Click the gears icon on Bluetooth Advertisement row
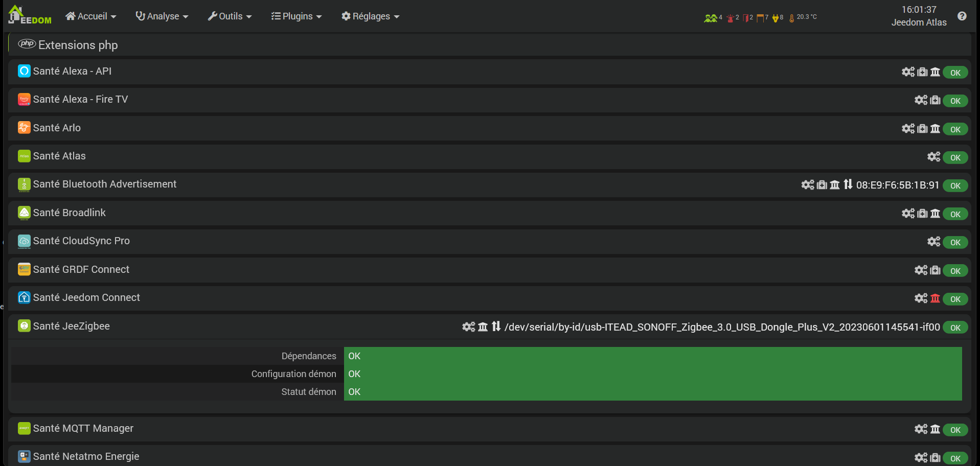The image size is (980, 466). tap(808, 185)
